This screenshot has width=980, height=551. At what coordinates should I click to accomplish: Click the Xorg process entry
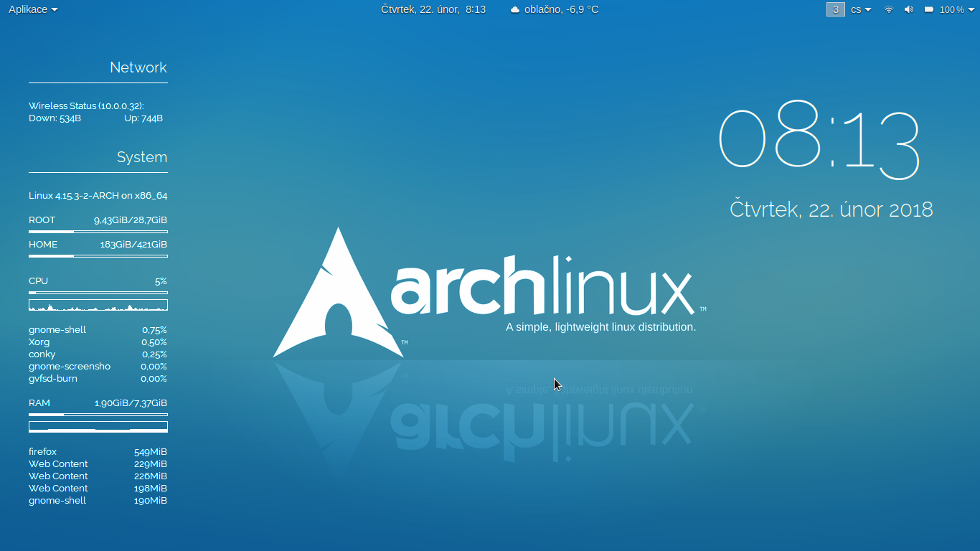39,342
